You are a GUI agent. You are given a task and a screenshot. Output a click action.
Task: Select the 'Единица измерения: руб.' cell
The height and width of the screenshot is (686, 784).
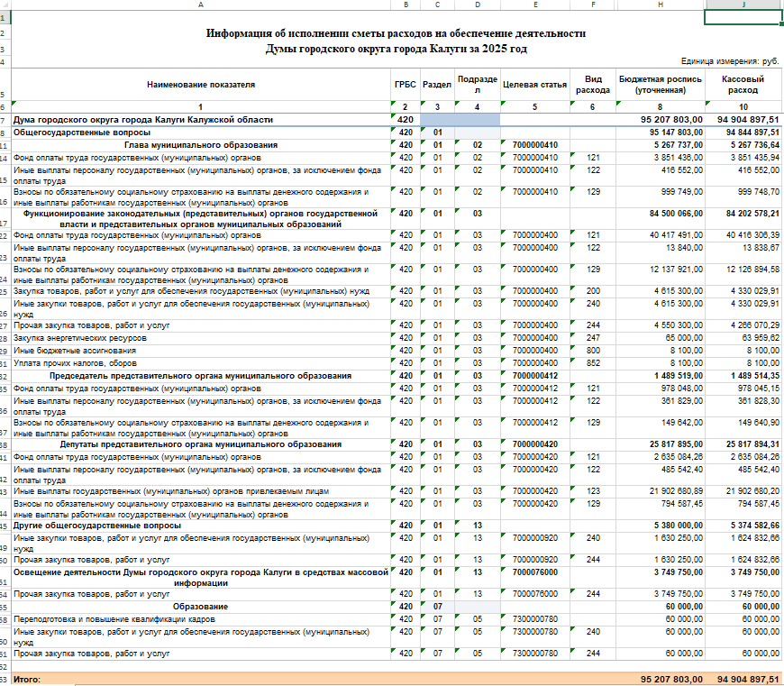pos(730,60)
